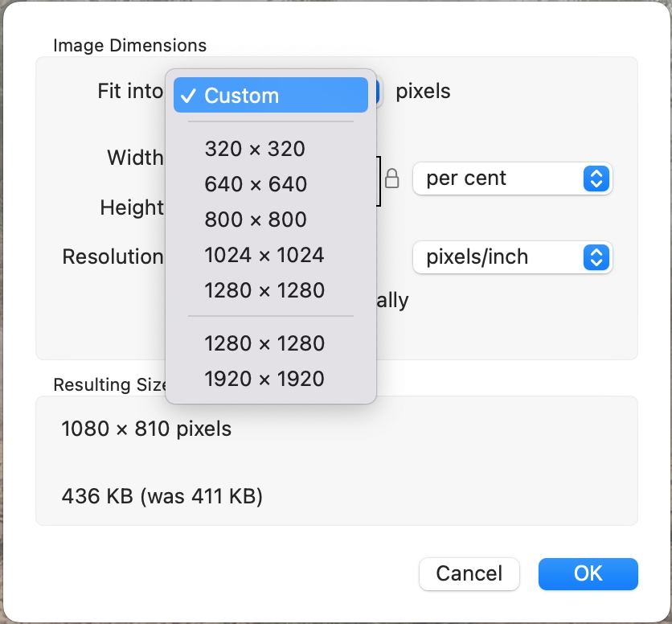Select 1280 × 1280 directly beneath 1024 × 1024
Viewport: 672px width, 624px height.
[x=264, y=290]
